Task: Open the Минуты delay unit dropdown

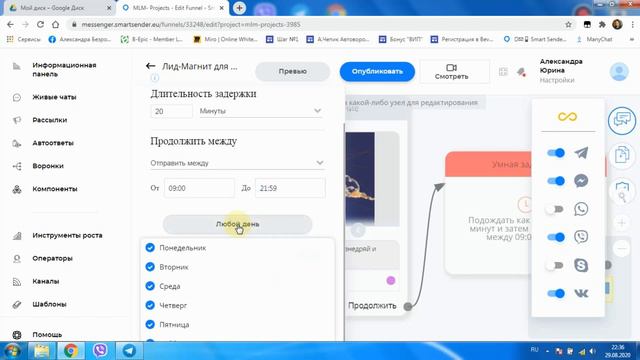Action: click(x=260, y=111)
